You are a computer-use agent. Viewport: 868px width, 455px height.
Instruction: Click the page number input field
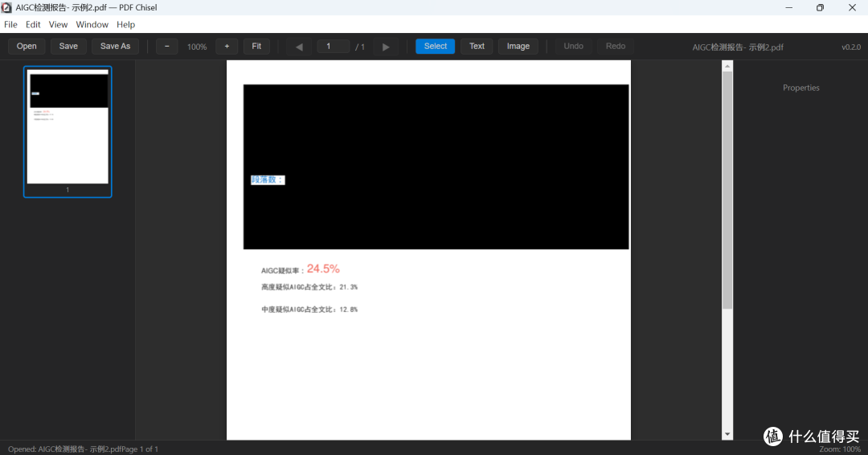pos(334,47)
